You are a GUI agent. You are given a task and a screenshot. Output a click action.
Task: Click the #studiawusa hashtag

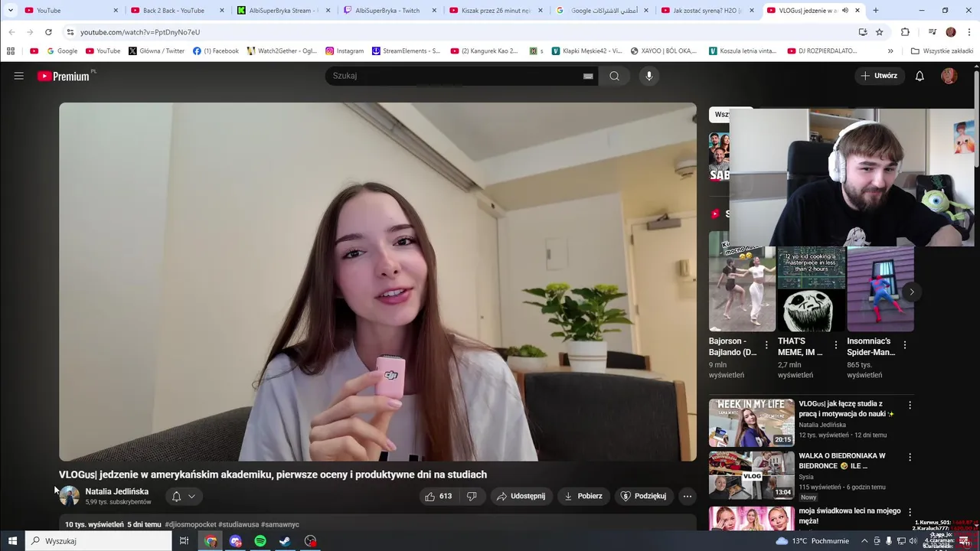click(x=239, y=524)
